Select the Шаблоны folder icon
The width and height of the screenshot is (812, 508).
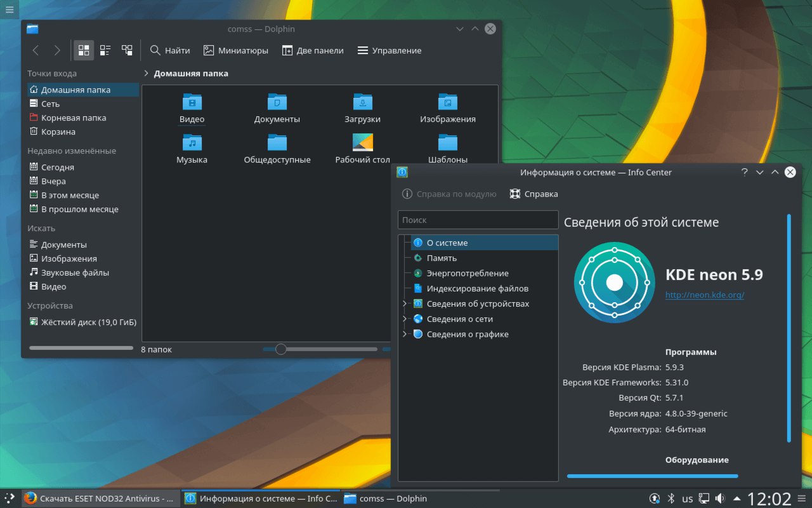[448, 142]
